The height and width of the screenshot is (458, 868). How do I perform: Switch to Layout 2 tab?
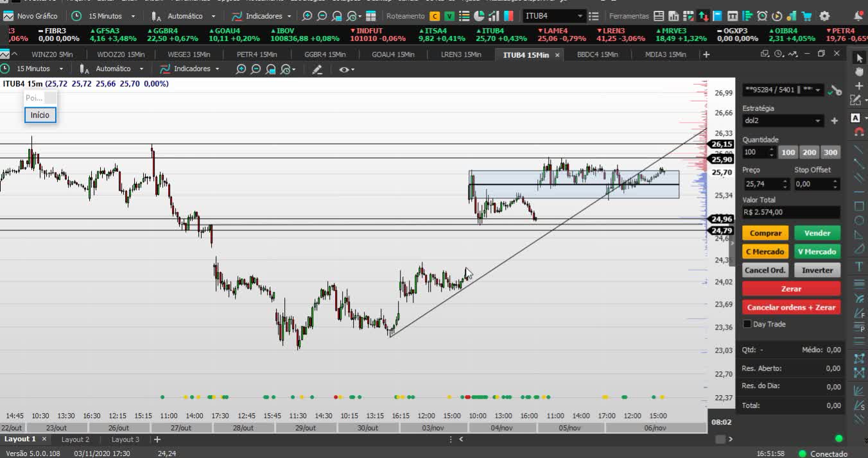click(75, 439)
